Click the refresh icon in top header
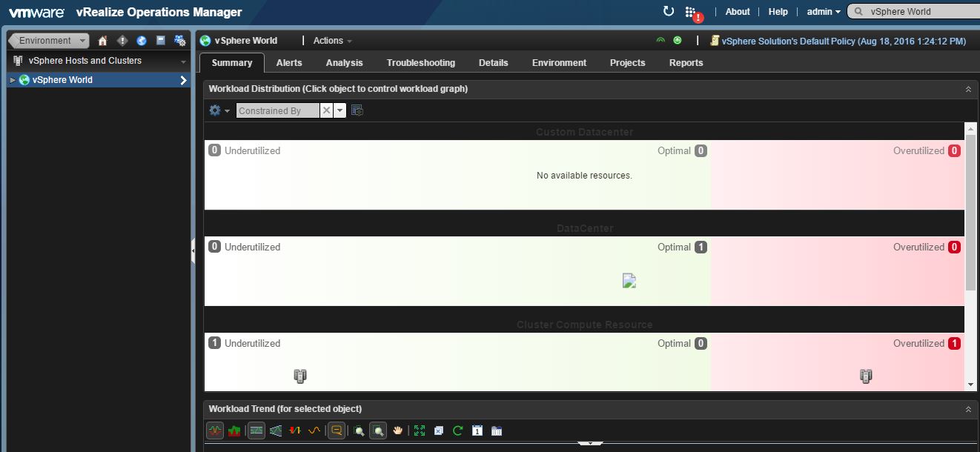The width and height of the screenshot is (980, 452). 668,11
